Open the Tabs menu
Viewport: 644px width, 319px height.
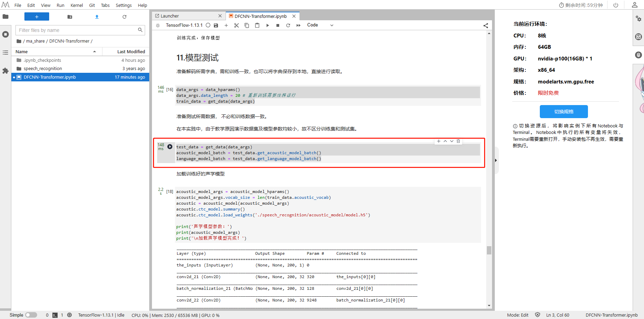105,5
